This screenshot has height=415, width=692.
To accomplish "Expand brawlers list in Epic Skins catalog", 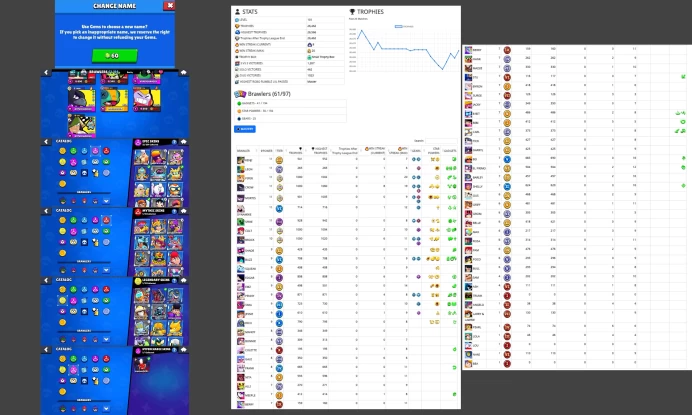I will 106,201.
